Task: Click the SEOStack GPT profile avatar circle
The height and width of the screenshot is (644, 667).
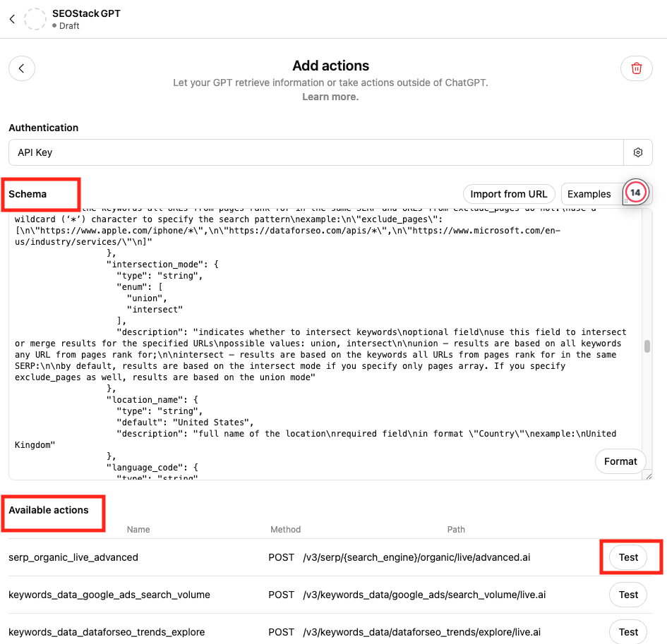Action: [35, 19]
